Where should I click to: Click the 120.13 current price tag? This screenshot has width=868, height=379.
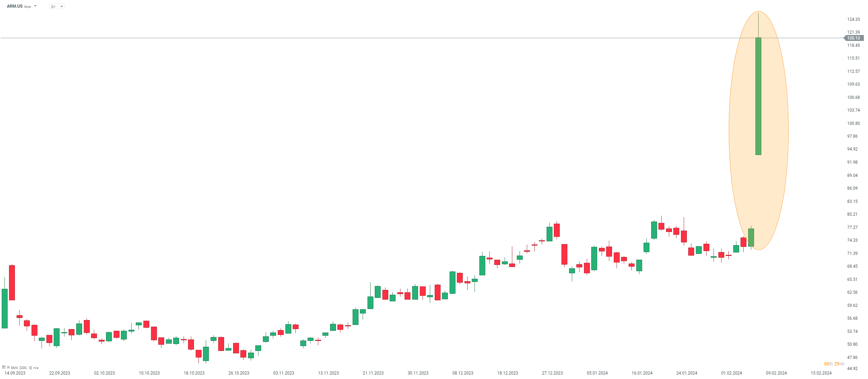[x=853, y=38]
